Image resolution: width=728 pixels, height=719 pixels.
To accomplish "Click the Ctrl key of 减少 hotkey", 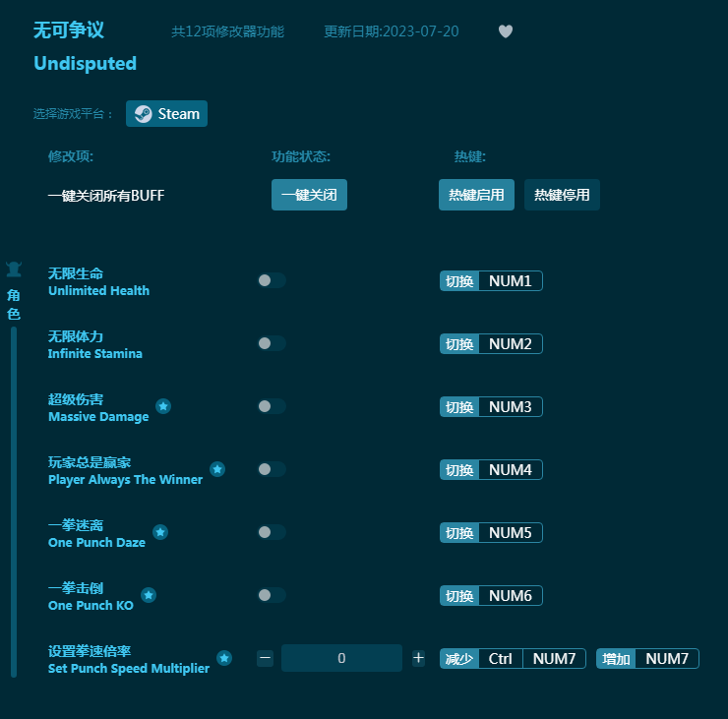I will click(501, 658).
